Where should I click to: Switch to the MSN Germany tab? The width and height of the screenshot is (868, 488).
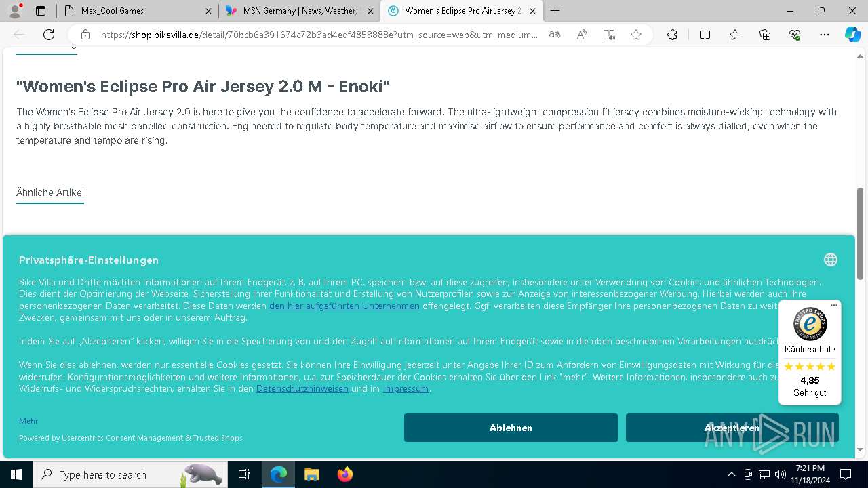pyautogui.click(x=300, y=11)
